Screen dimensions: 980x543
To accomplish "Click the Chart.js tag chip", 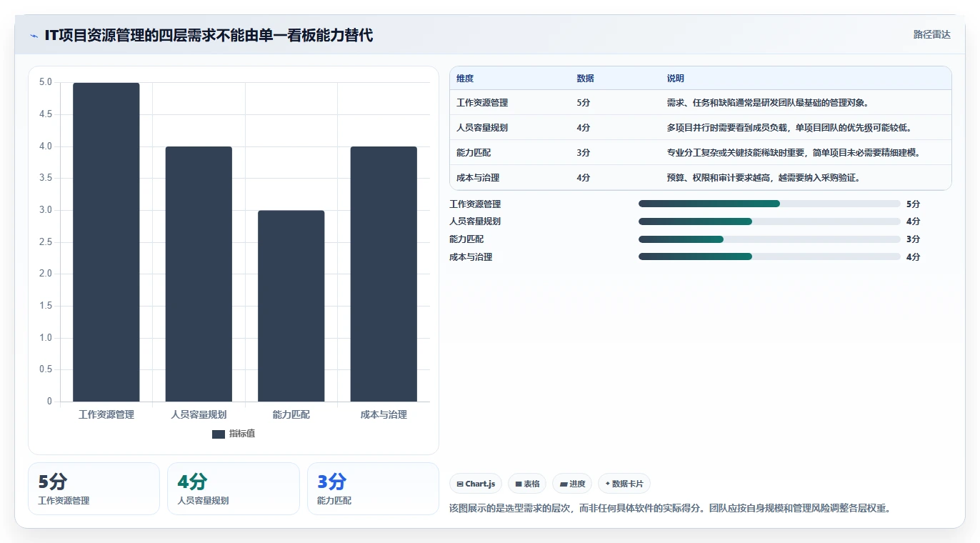I will [476, 484].
